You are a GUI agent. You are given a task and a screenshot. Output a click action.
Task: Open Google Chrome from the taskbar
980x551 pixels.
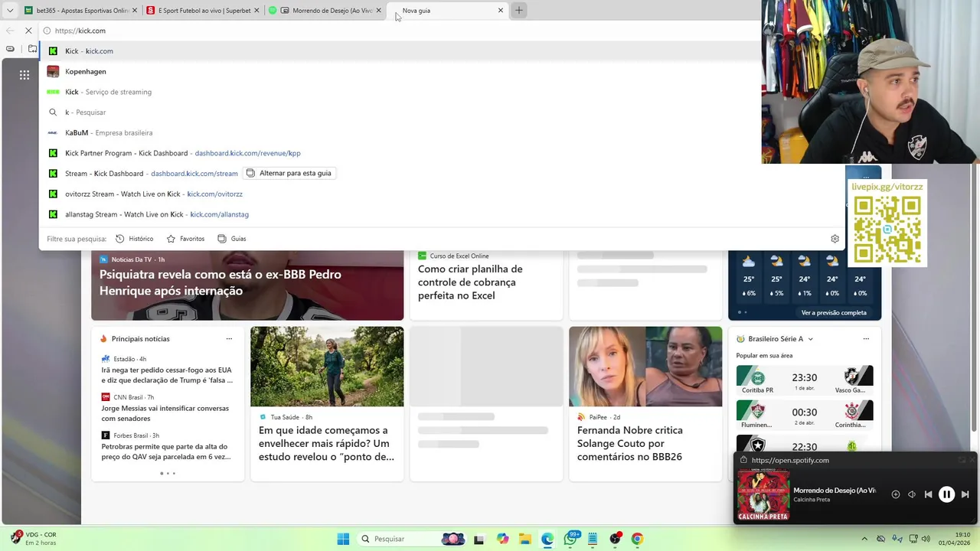pyautogui.click(x=637, y=539)
